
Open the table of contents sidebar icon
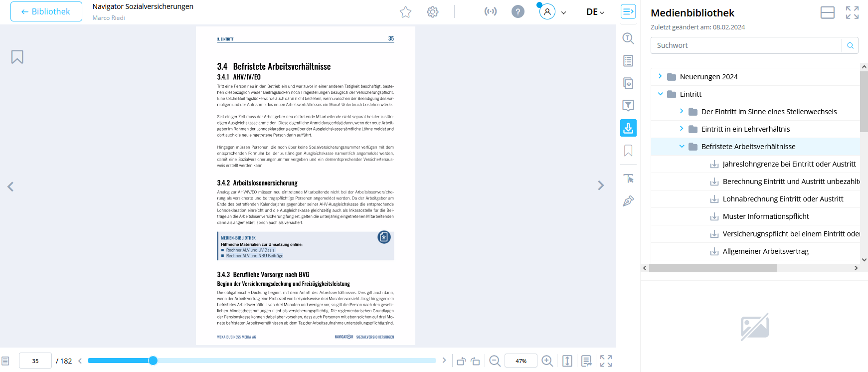pyautogui.click(x=628, y=61)
